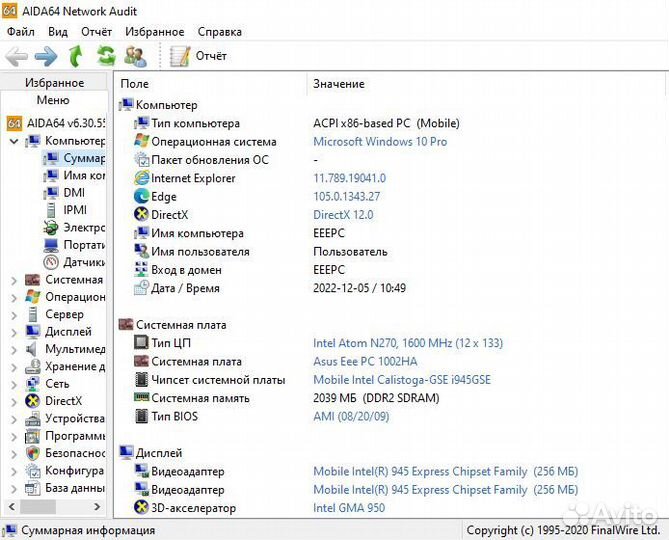Open the Microsoft Windows 10 Pro link
The image size is (669, 540).
[380, 142]
